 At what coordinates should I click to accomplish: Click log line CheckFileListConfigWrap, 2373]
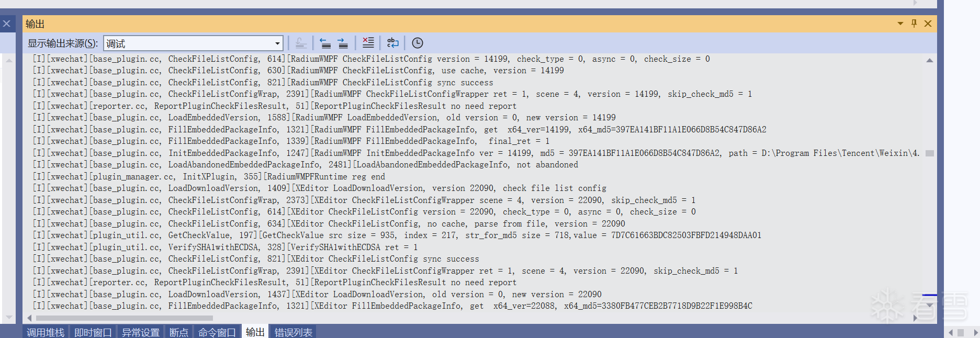pos(364,200)
